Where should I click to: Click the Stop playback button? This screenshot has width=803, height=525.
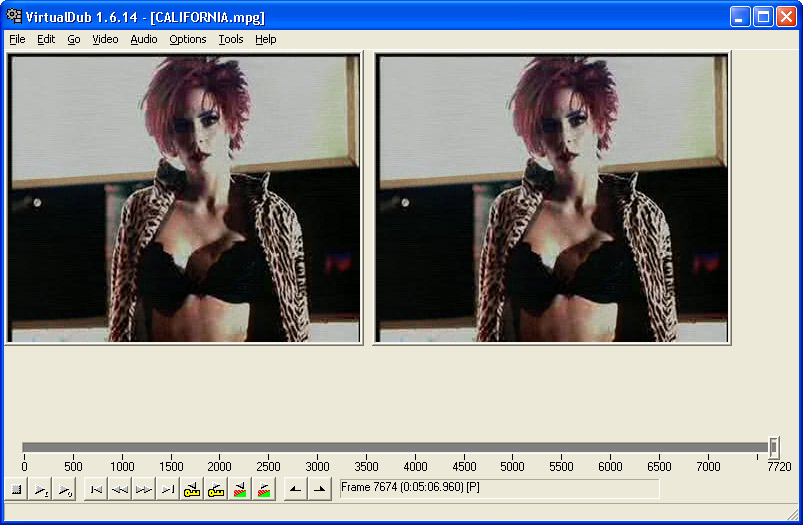tap(16, 490)
